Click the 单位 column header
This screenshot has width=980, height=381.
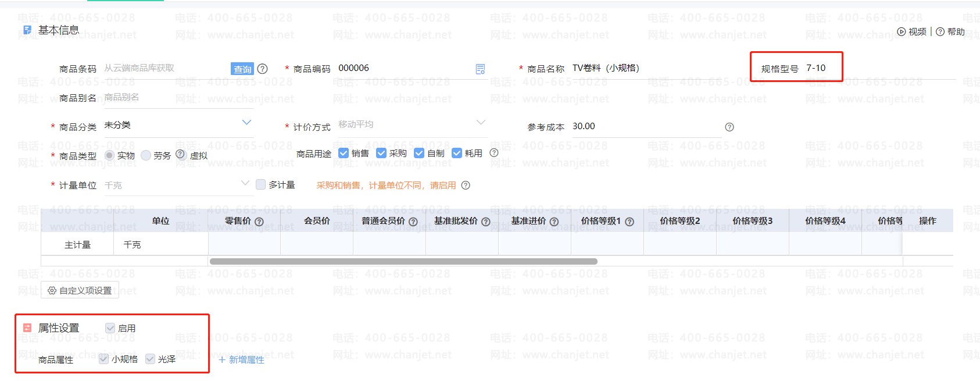161,221
